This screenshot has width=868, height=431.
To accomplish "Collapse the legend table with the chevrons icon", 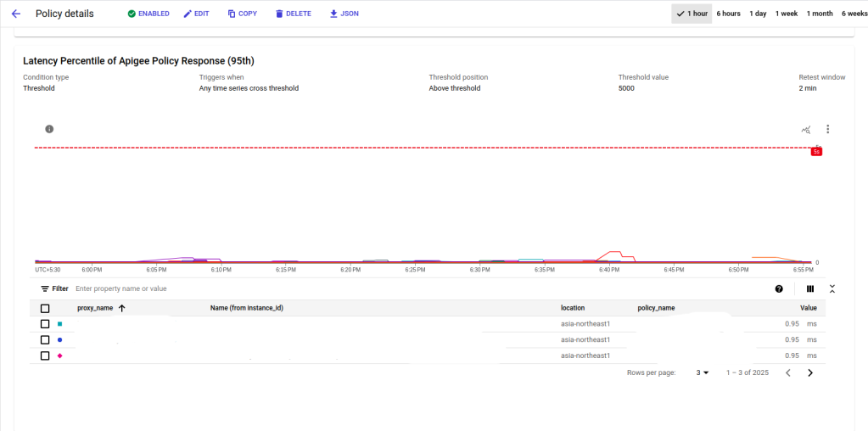I will (832, 288).
